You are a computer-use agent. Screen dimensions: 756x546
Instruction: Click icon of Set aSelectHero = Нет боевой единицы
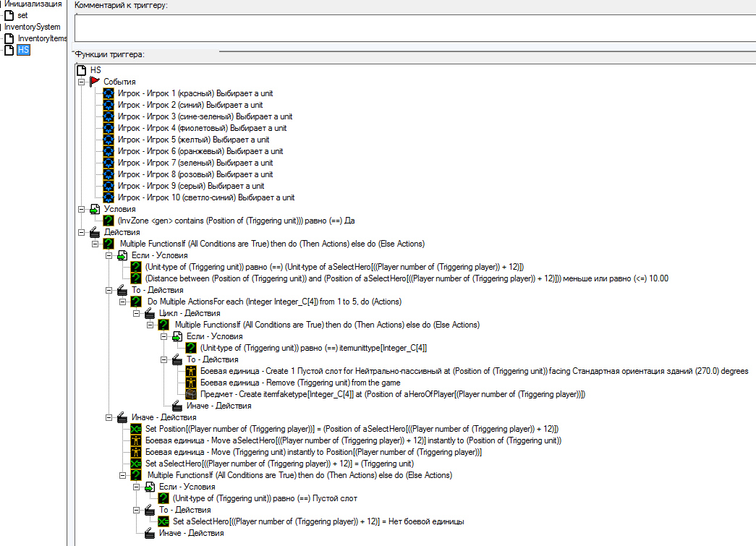coord(163,521)
